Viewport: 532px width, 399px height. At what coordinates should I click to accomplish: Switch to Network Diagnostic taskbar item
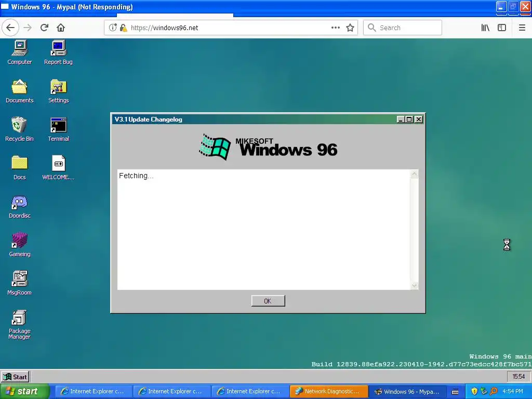(328, 392)
